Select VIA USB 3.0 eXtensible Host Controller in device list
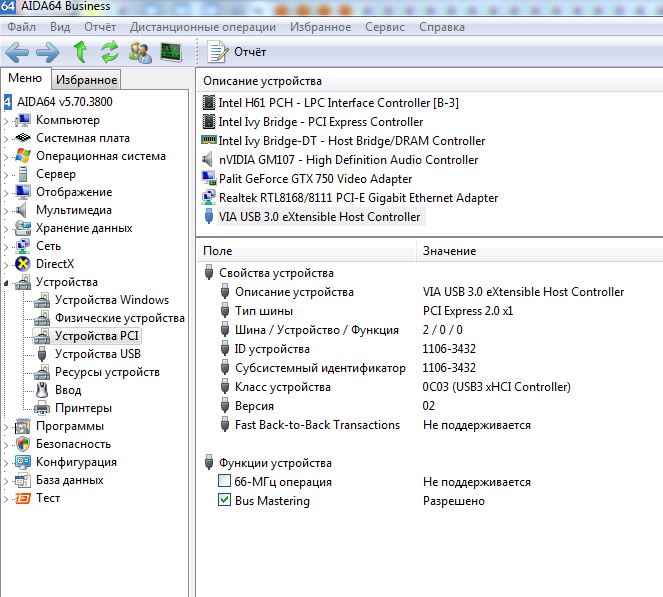This screenshot has width=663, height=597. coord(319,217)
